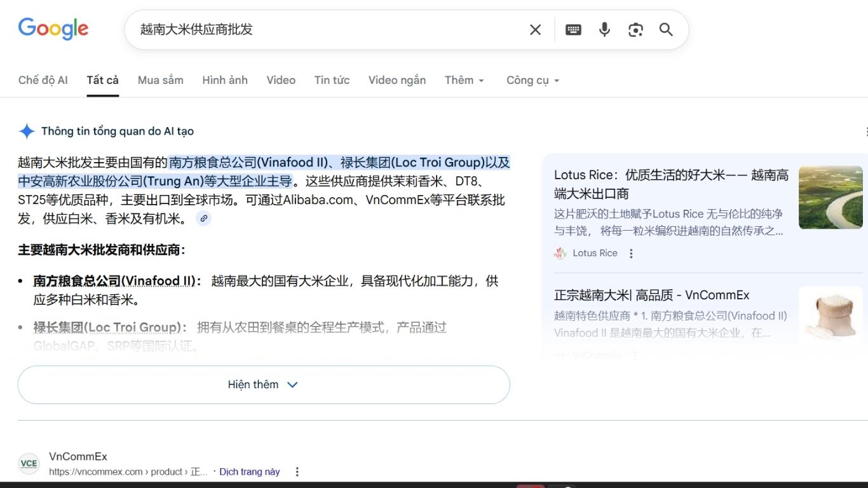This screenshot has width=868, height=488.
Task: Clear the search query with the X icon
Action: tap(535, 29)
